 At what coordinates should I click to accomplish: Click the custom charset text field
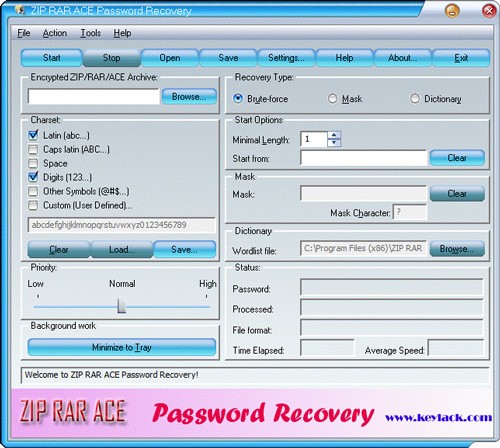pos(122,225)
